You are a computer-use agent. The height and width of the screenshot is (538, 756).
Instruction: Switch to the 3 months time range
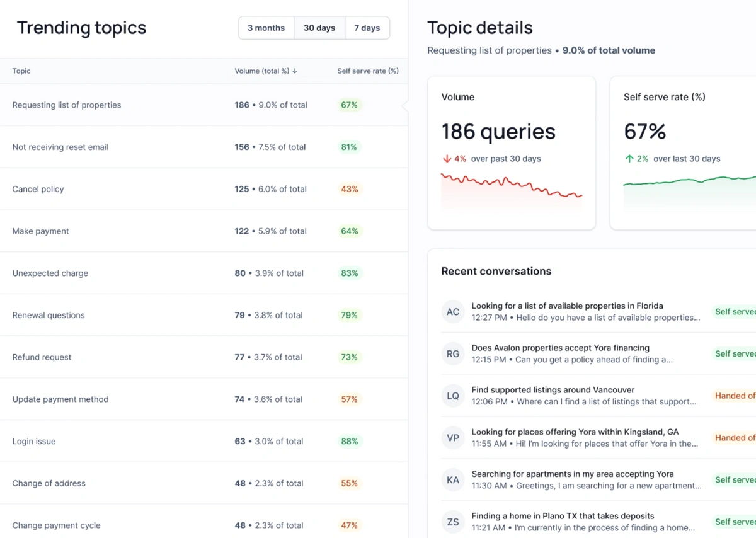click(266, 28)
